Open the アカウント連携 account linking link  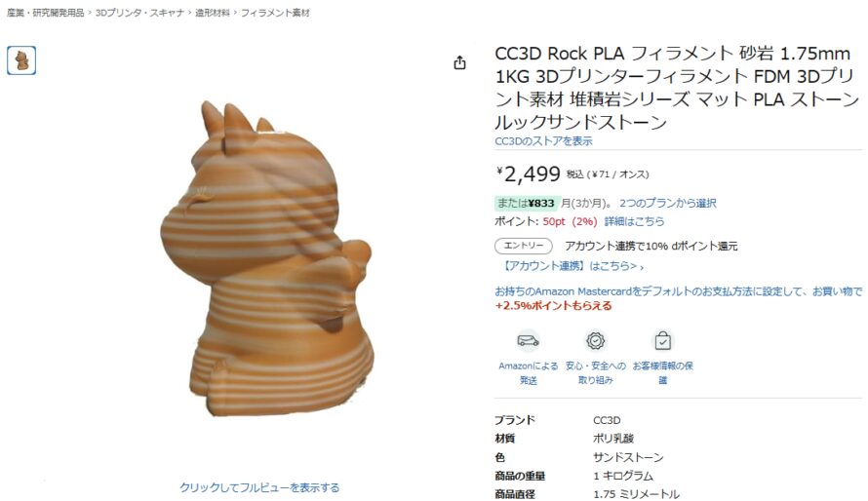[572, 266]
